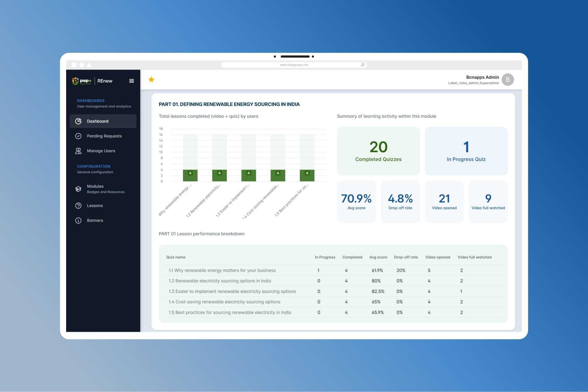This screenshot has height=392, width=588.
Task: Click the green bar for lesson 1.2
Action: pos(219,176)
